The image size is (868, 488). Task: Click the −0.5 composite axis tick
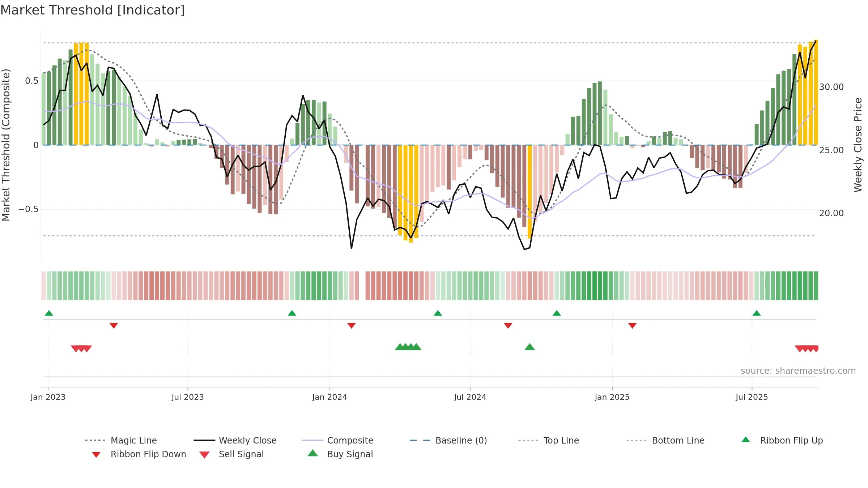[x=29, y=209]
